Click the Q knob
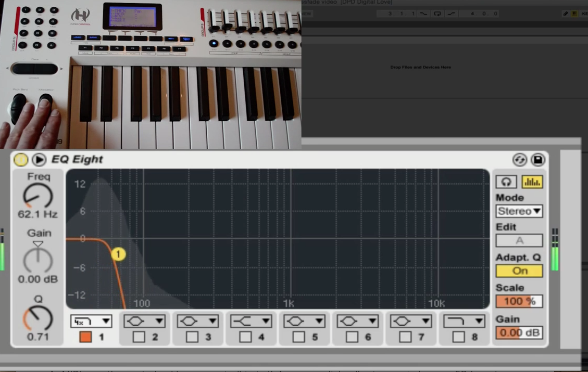The height and width of the screenshot is (372, 588). pos(38,317)
